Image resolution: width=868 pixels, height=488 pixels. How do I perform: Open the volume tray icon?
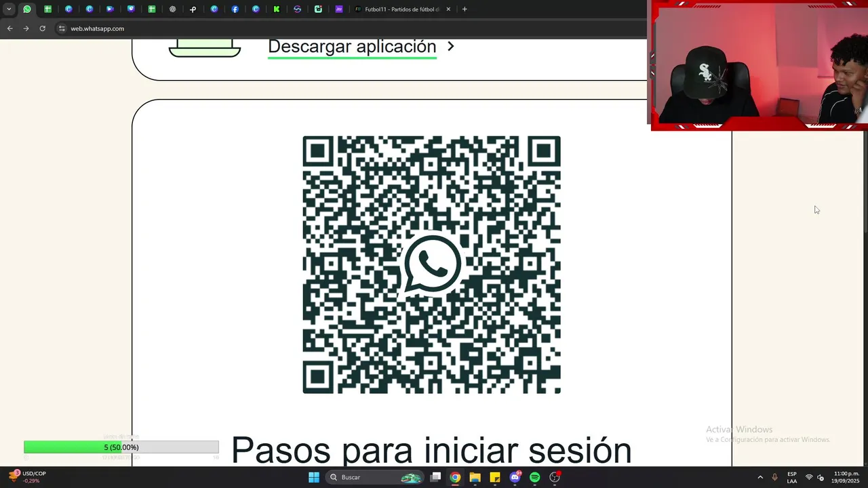[x=821, y=477]
